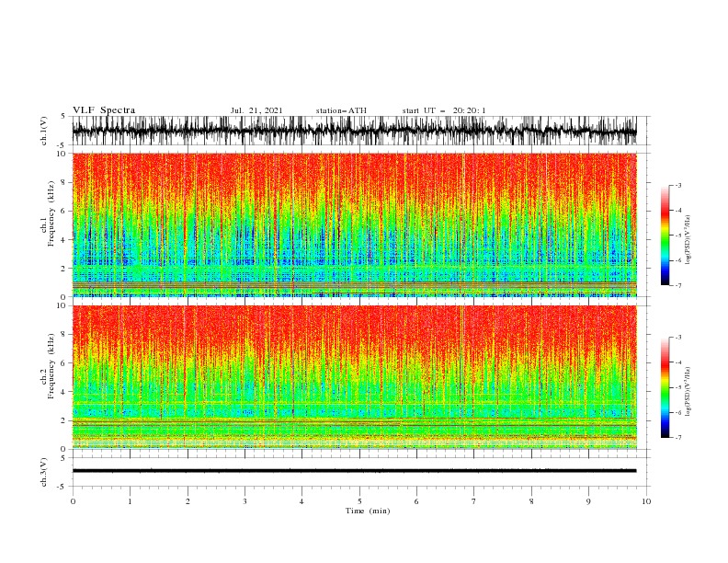Image resolution: width=728 pixels, height=563 pixels.
Task: Click the time axis "9" tick label
Action: click(588, 501)
